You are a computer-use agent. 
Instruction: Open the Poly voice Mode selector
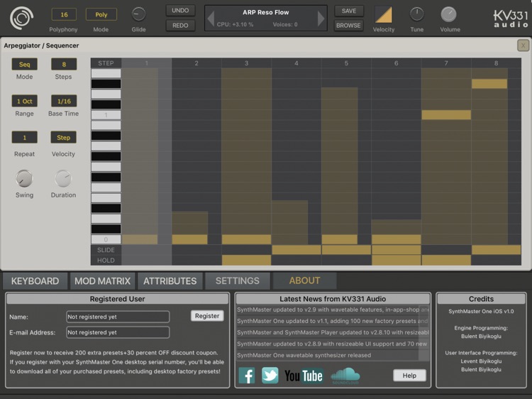[x=101, y=15]
